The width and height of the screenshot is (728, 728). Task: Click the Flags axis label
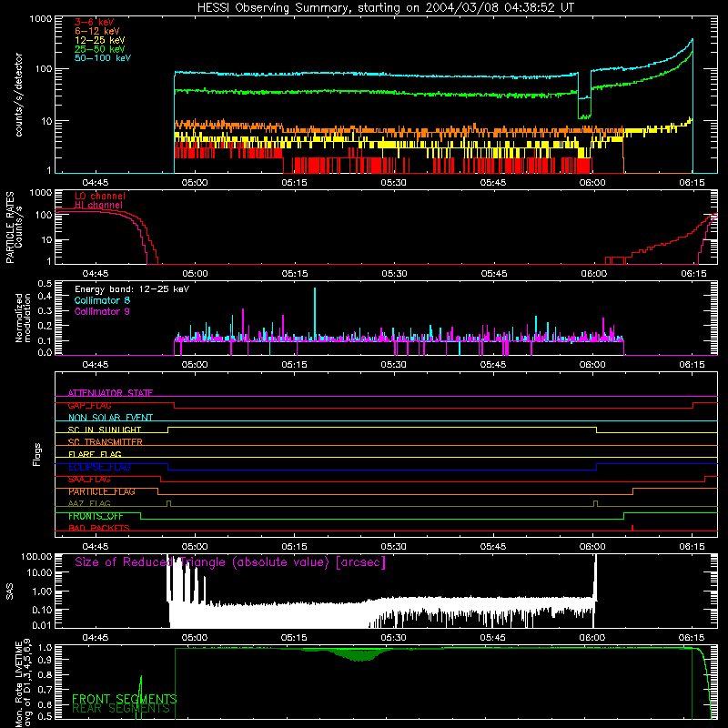pyautogui.click(x=37, y=454)
